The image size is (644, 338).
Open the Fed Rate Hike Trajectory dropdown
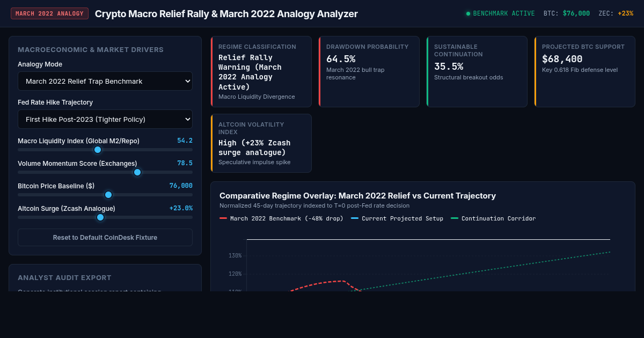105,119
